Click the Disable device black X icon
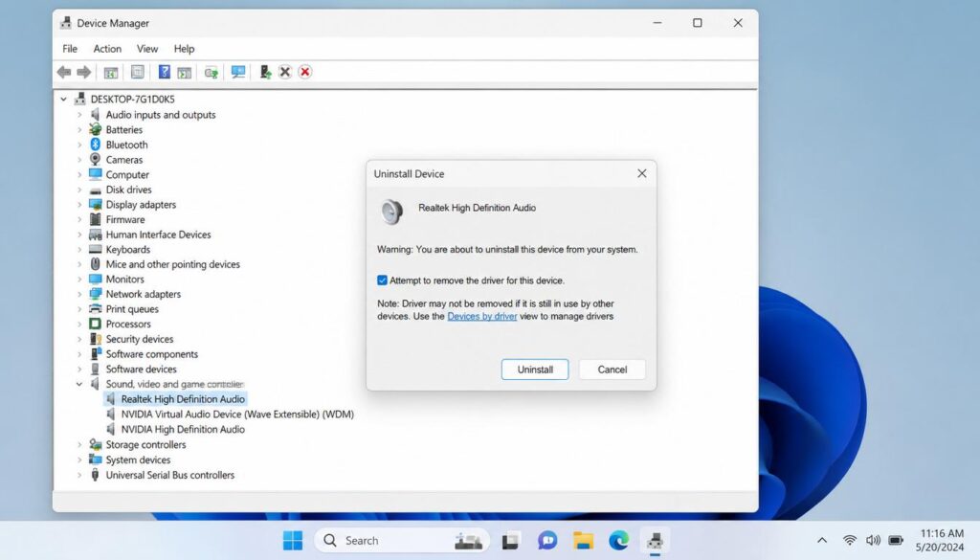980x560 pixels. pos(285,72)
